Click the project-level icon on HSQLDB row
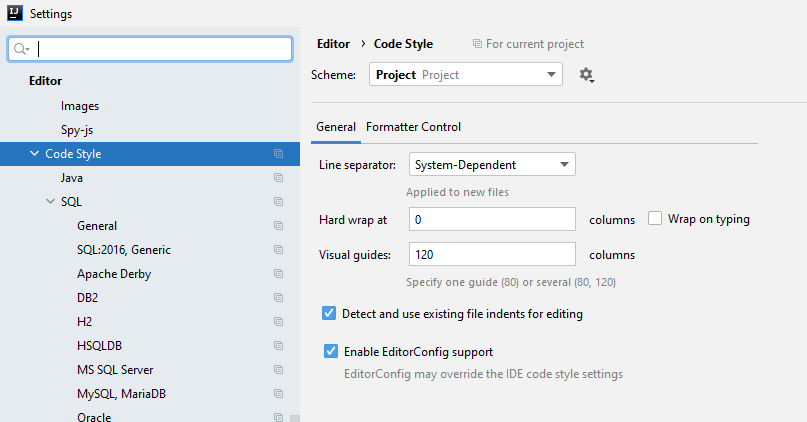The image size is (807, 422). (x=278, y=345)
